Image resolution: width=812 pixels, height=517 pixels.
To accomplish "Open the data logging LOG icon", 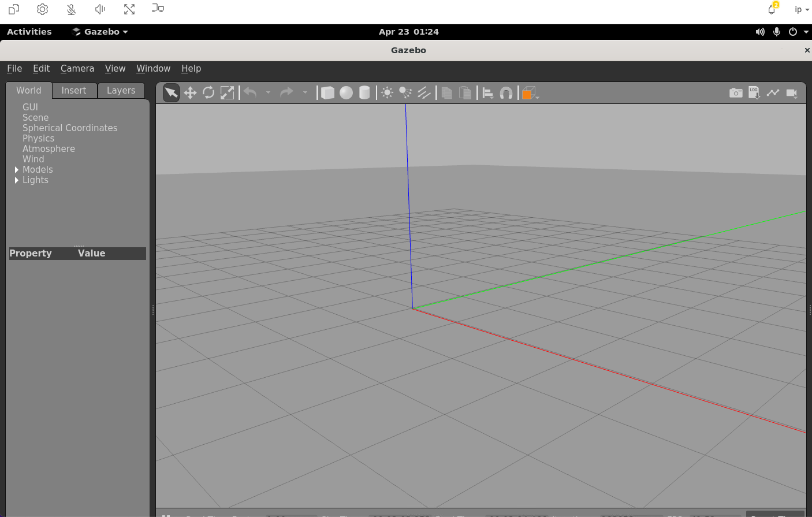I will (x=754, y=92).
